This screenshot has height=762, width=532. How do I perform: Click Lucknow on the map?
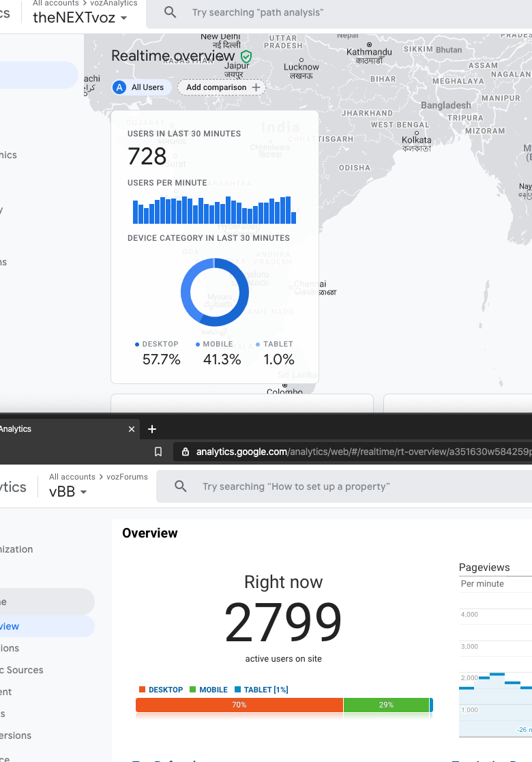click(x=301, y=67)
